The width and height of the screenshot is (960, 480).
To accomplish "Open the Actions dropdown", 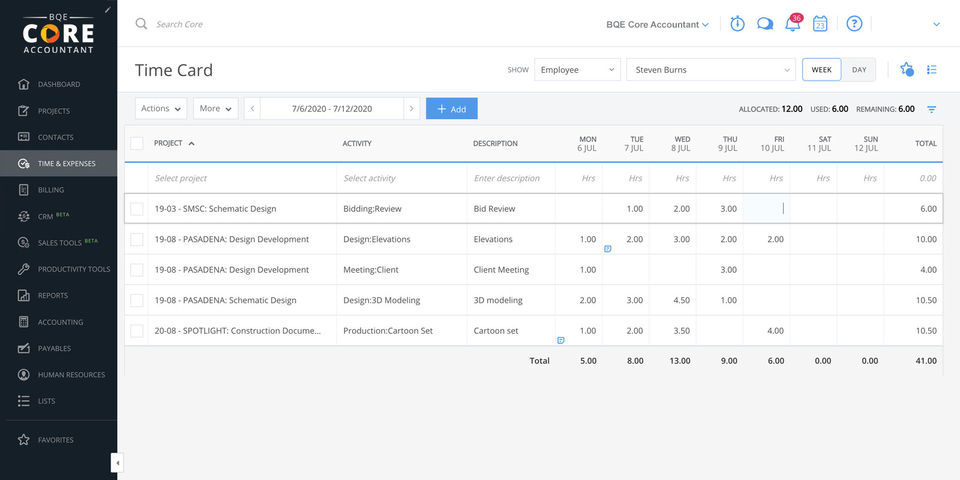I will click(161, 109).
